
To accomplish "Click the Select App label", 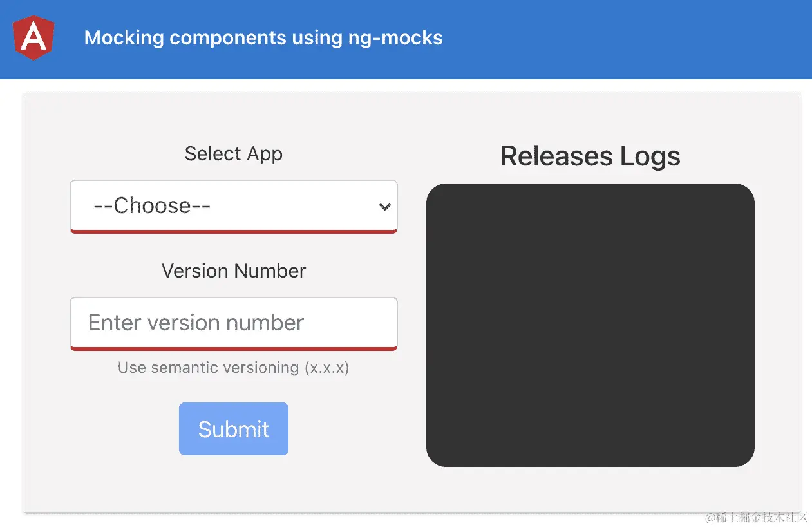I will pos(233,154).
